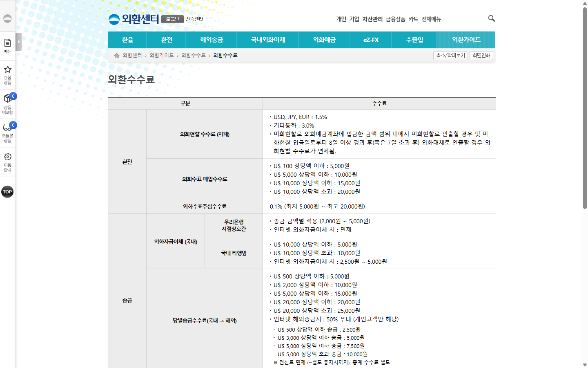Click the page vertical scrollbar

585,108
